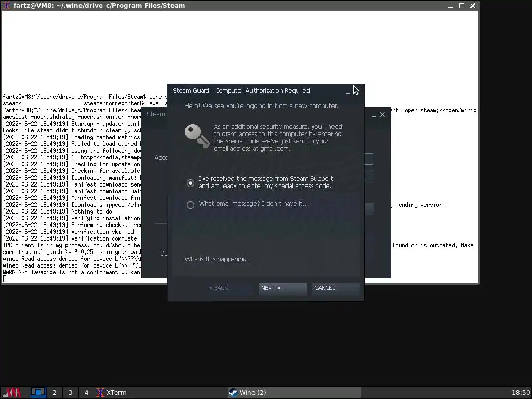Minimize the Steam login window behind the dialog
Screen dimensions: 532x399
[374, 115]
